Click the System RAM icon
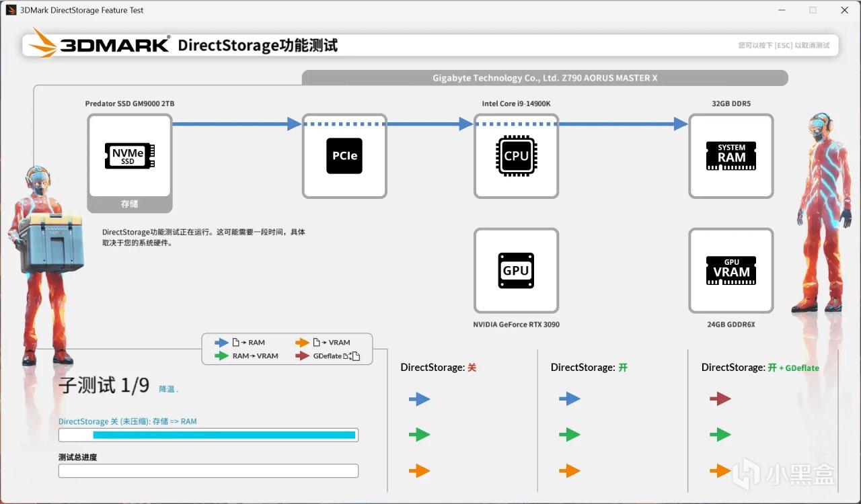Viewport: 861px width, 504px height. [x=731, y=156]
